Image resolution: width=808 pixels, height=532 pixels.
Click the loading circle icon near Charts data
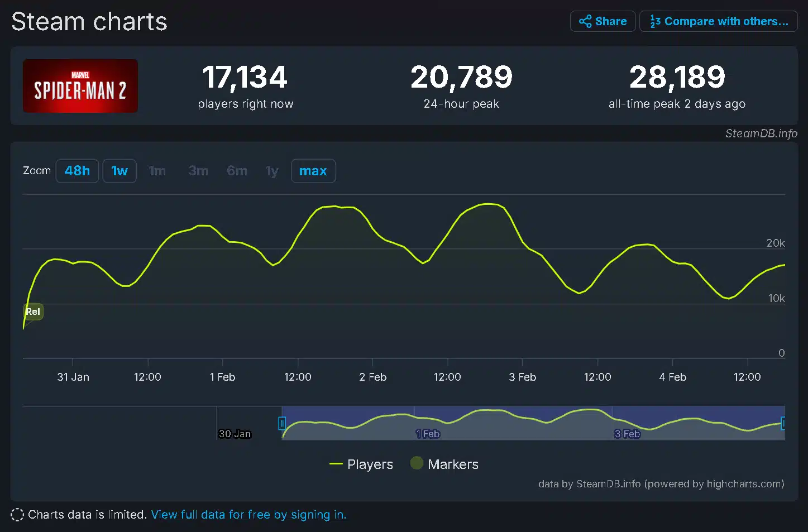[x=17, y=515]
